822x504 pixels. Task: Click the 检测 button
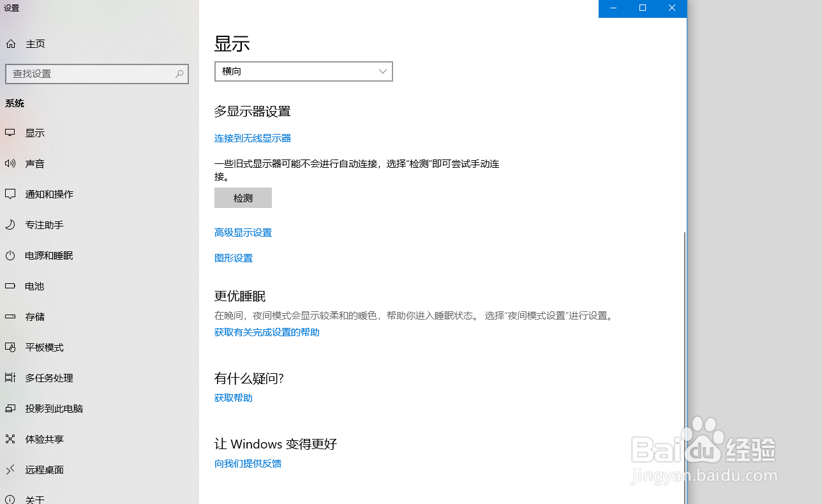point(243,198)
